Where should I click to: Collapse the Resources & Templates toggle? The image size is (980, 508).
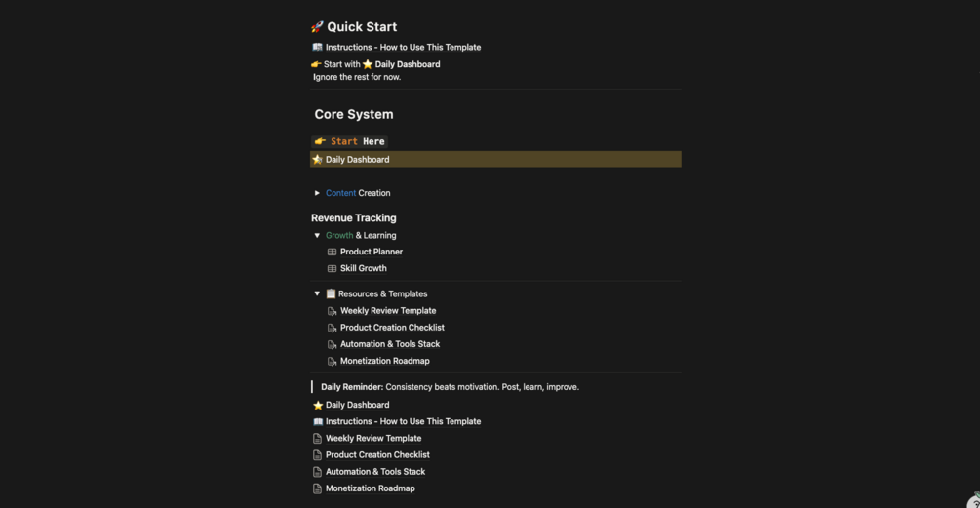[x=317, y=293]
